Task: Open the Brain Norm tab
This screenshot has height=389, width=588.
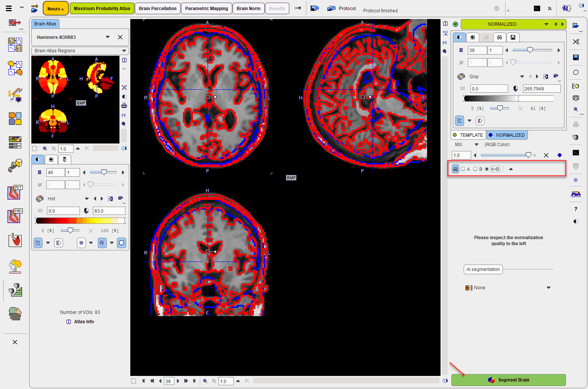Action: [x=248, y=8]
